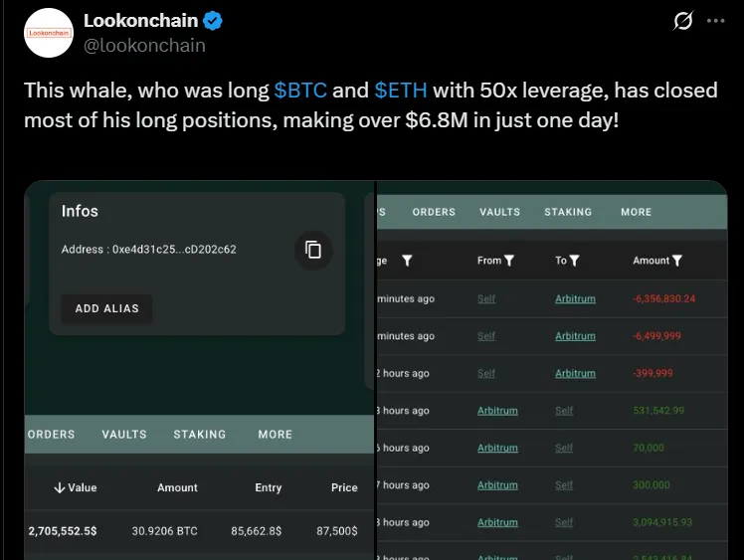The height and width of the screenshot is (560, 744).
Task: Open the three-dot more options menu
Action: 715,21
